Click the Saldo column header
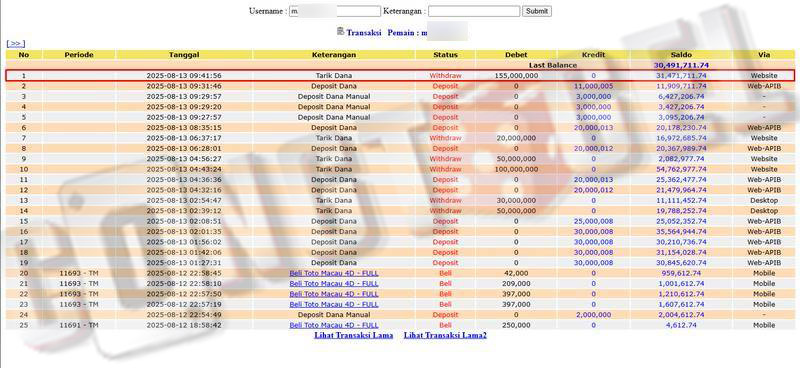Viewport: 800px width, 368px height. coord(681,55)
